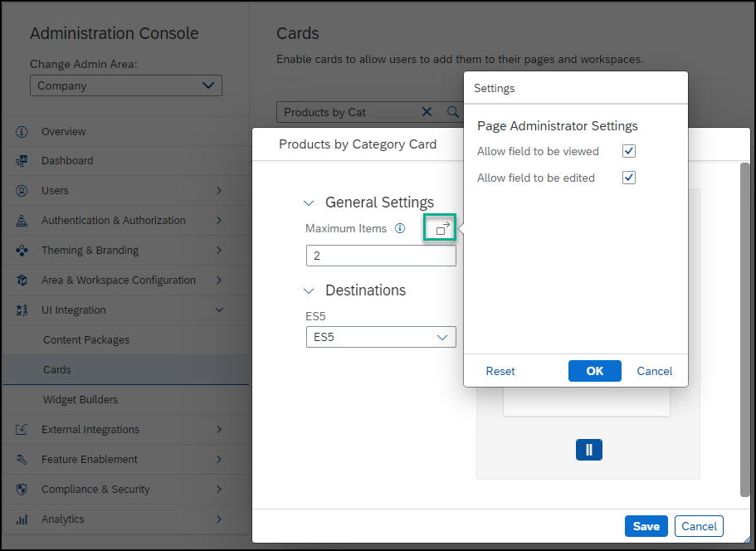
Task: Click OK in the Settings popover
Action: [594, 371]
